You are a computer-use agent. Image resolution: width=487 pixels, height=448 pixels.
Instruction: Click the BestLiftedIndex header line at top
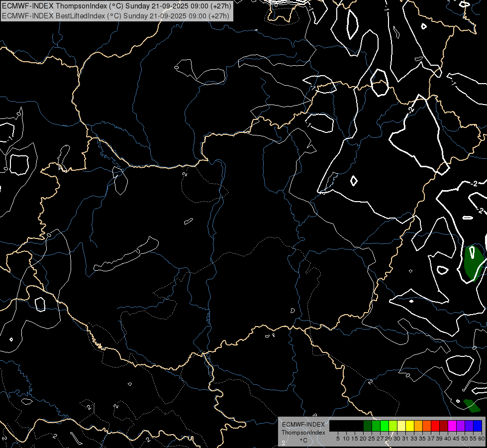click(x=115, y=16)
